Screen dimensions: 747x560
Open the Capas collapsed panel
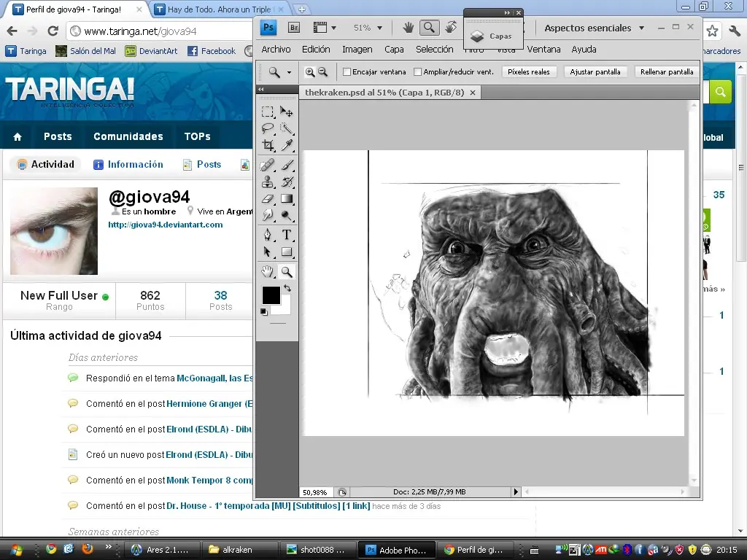coord(492,36)
